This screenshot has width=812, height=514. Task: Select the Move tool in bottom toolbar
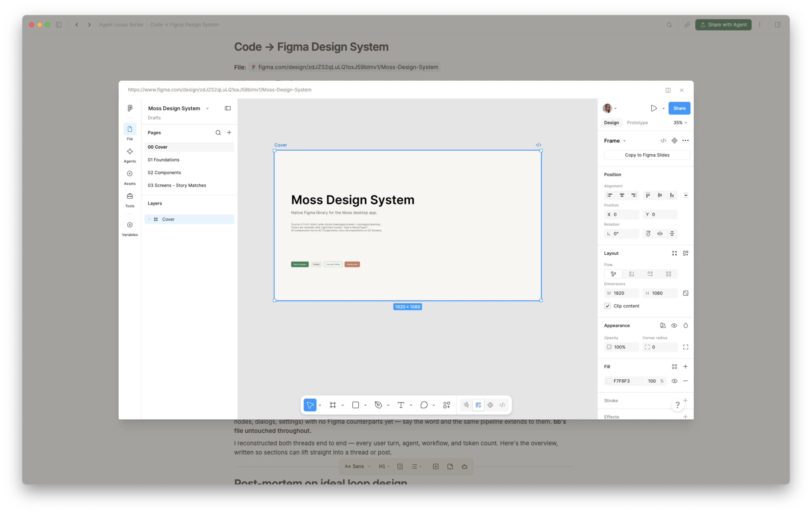[310, 405]
